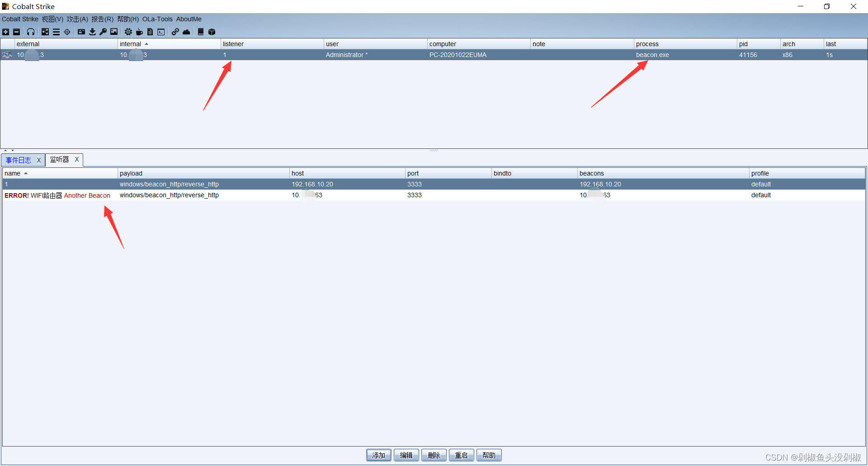Screen dimensions: 868x466
Task: Sort sessions by external column
Action: pos(66,44)
